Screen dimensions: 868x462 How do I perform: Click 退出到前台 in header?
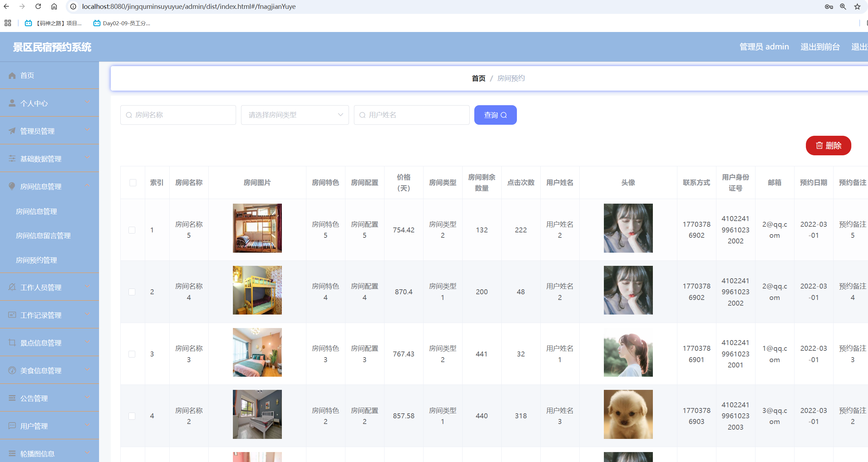point(820,47)
